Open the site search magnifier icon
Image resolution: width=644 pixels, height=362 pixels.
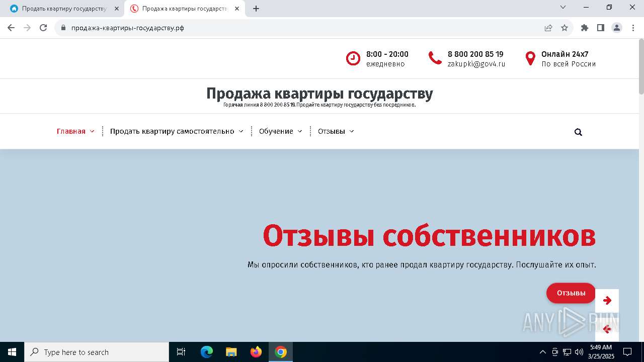coord(578,132)
